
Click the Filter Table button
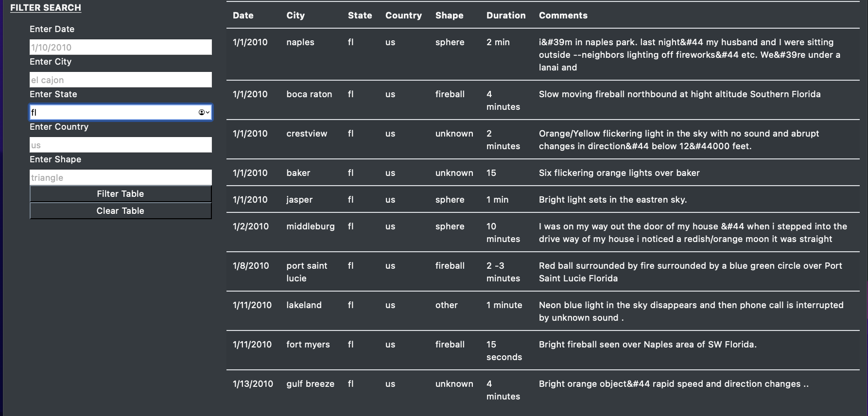(x=120, y=193)
